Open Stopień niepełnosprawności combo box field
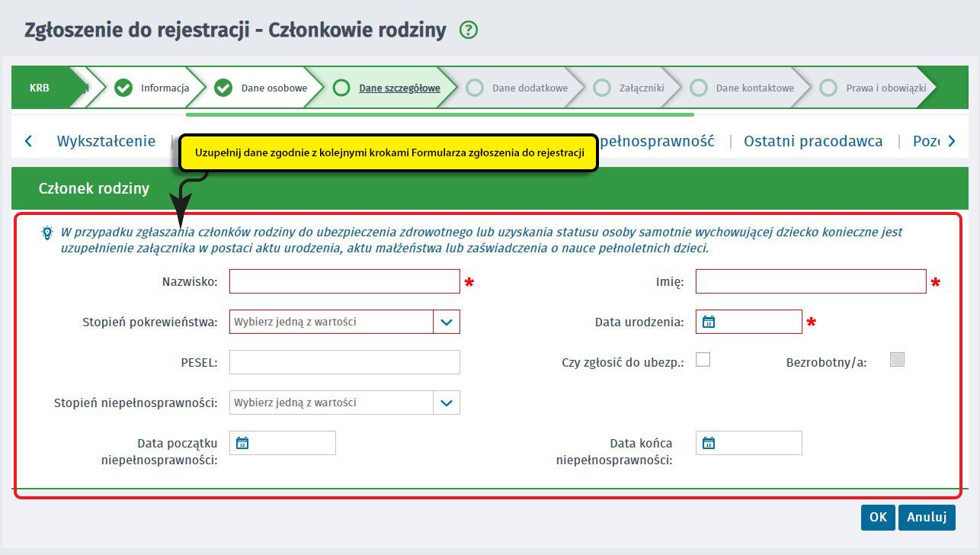 (x=344, y=403)
